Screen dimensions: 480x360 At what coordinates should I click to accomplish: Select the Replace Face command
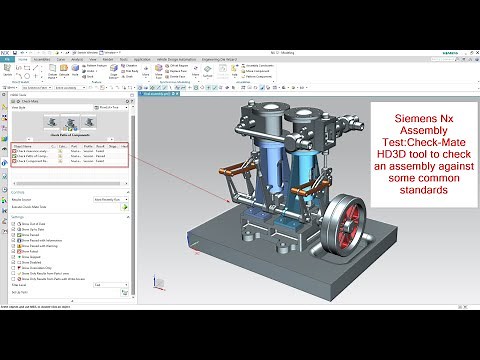click(176, 71)
